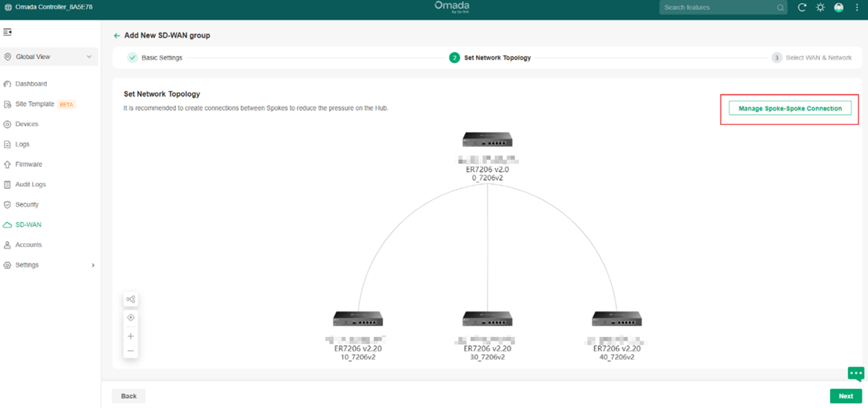Image resolution: width=868 pixels, height=408 pixels.
Task: Zoom in topology with plus icon
Action: (130, 336)
